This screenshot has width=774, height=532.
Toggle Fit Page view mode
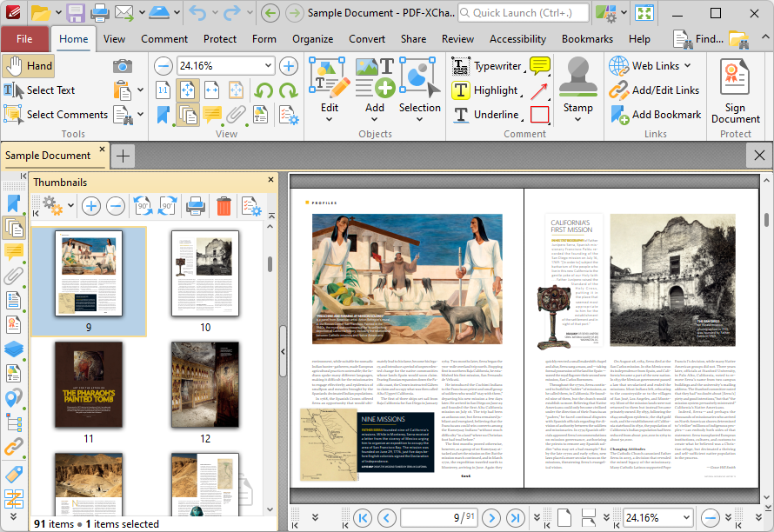point(188,90)
